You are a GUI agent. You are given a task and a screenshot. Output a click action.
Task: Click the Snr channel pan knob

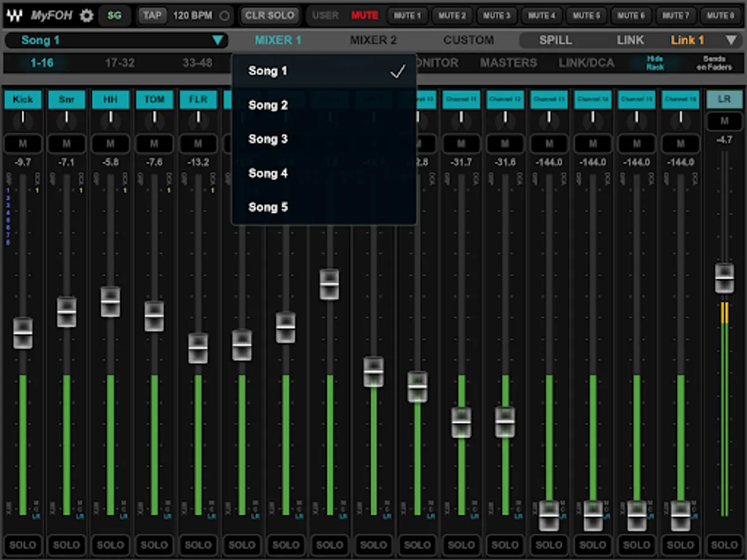[x=67, y=118]
